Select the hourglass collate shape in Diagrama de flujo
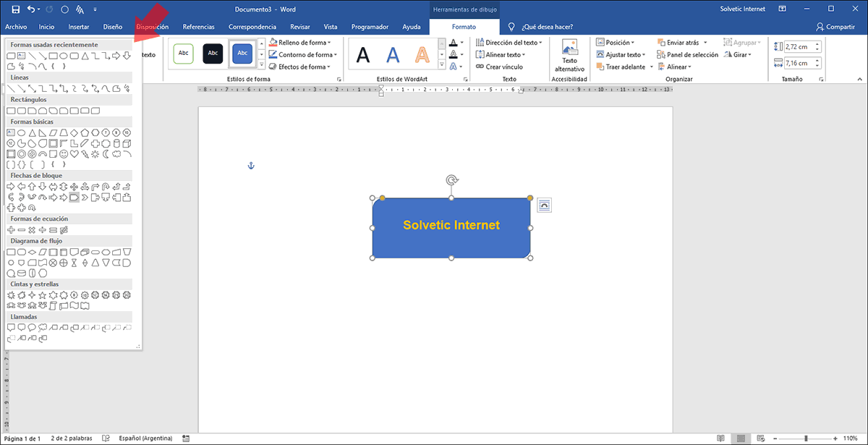The width and height of the screenshot is (868, 445). [74, 263]
